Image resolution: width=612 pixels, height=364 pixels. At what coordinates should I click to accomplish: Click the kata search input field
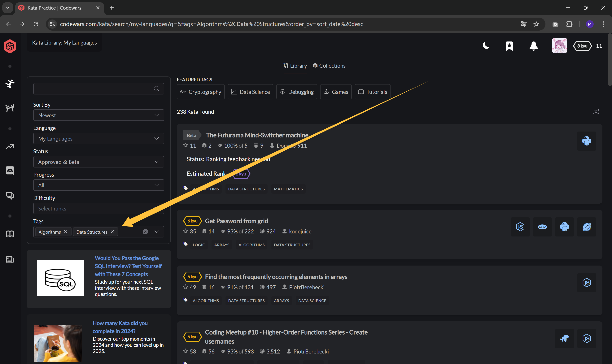pos(93,89)
